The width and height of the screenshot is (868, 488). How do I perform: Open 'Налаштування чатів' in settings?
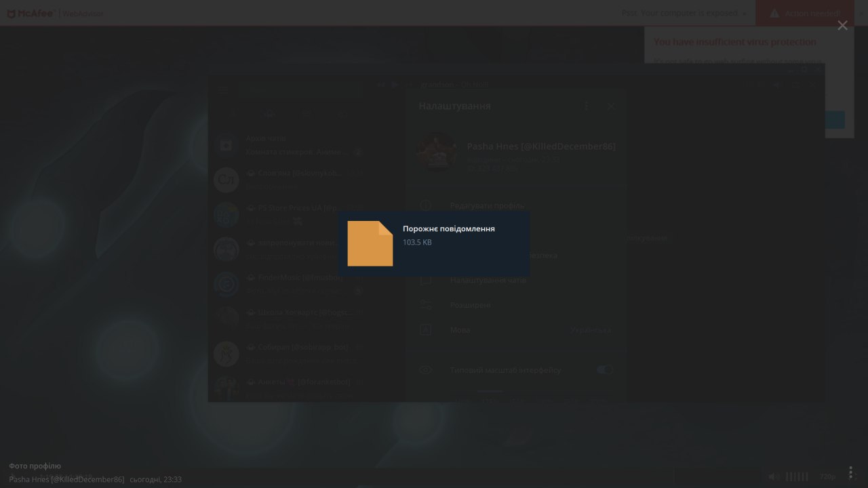pyautogui.click(x=517, y=280)
